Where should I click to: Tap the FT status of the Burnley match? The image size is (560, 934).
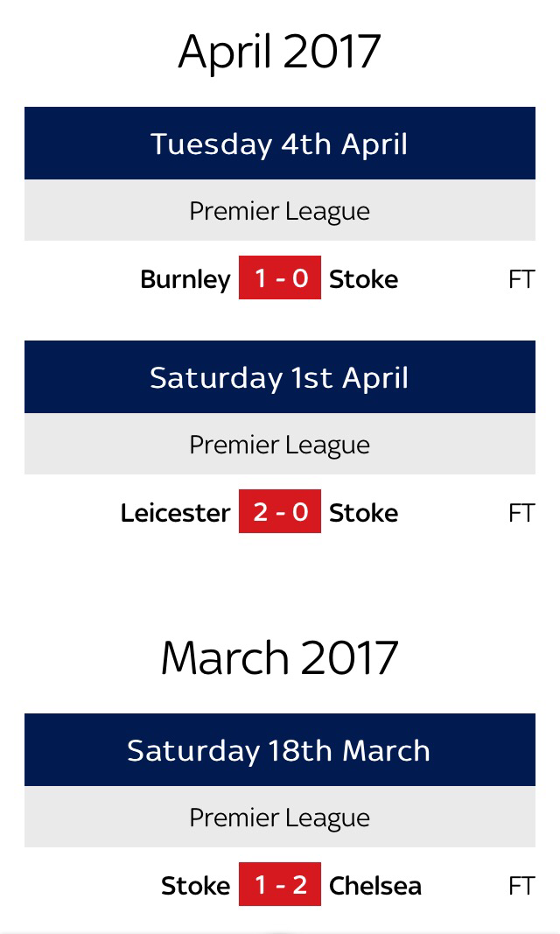pyautogui.click(x=521, y=279)
